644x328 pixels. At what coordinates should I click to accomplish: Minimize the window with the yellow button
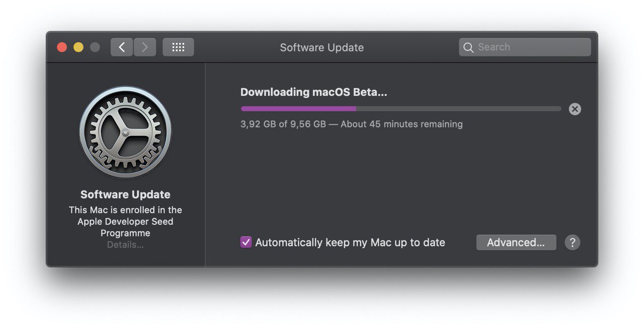pos(78,47)
